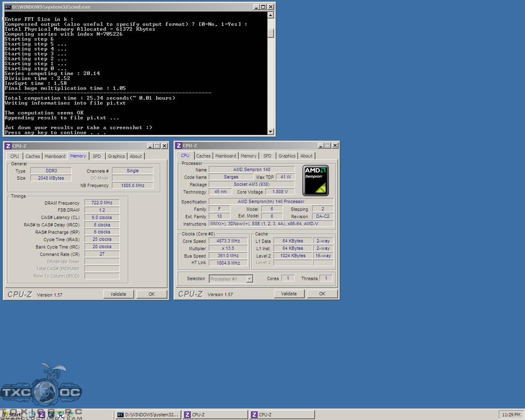The width and height of the screenshot is (525, 420).
Task: Click CAS# Latency value 6.0 clocks
Action: point(102,217)
